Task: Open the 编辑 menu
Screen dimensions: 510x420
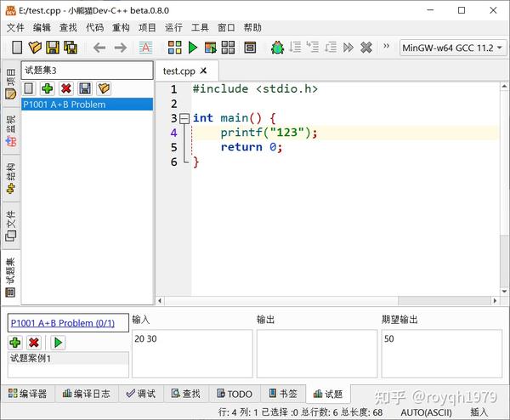Action: point(42,28)
